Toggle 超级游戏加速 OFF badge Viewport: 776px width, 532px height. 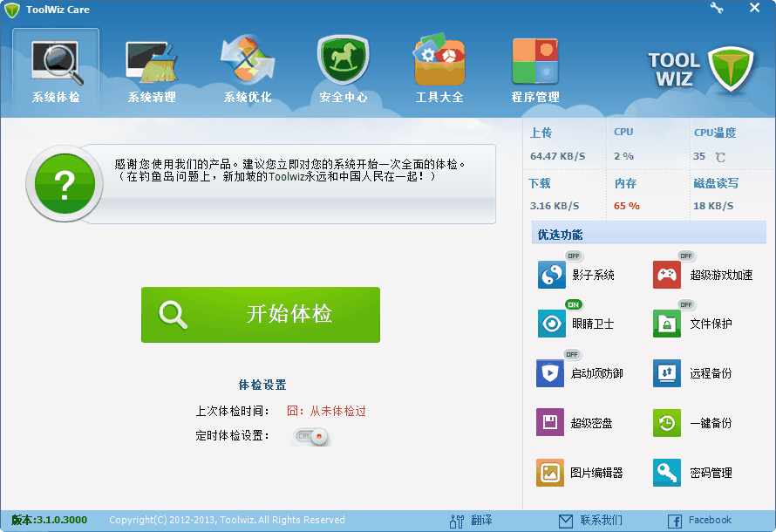(x=686, y=256)
